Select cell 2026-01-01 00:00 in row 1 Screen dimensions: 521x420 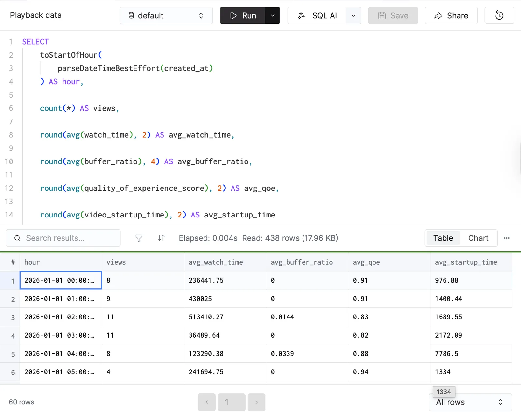61,280
